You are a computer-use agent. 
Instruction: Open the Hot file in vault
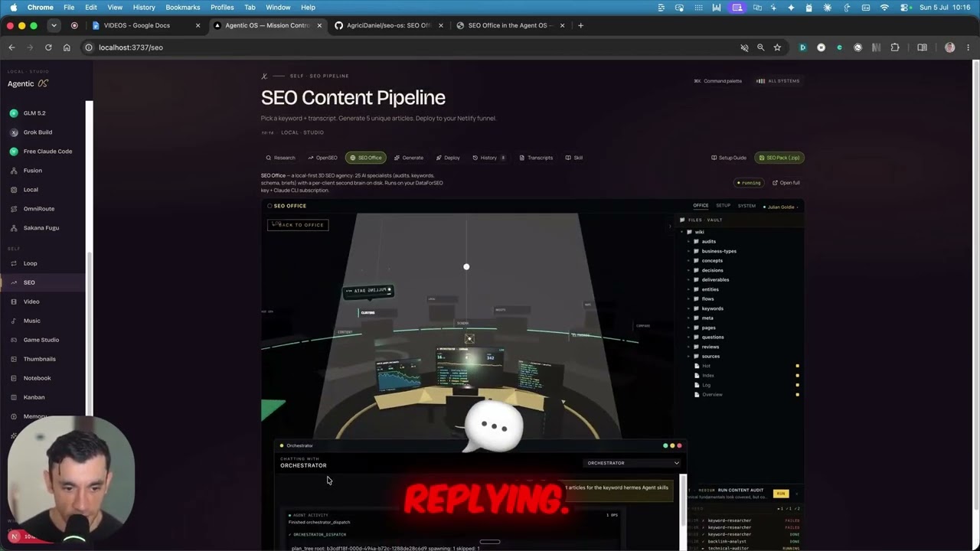tap(707, 366)
